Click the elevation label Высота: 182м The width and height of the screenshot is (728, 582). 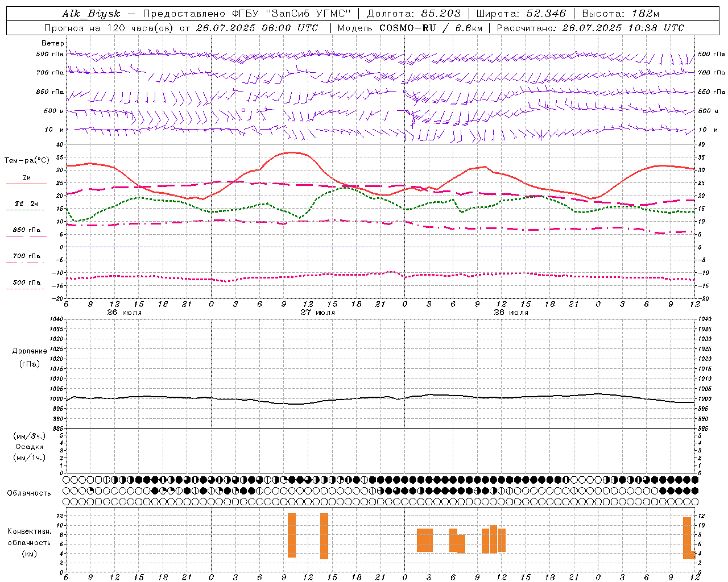(x=621, y=14)
